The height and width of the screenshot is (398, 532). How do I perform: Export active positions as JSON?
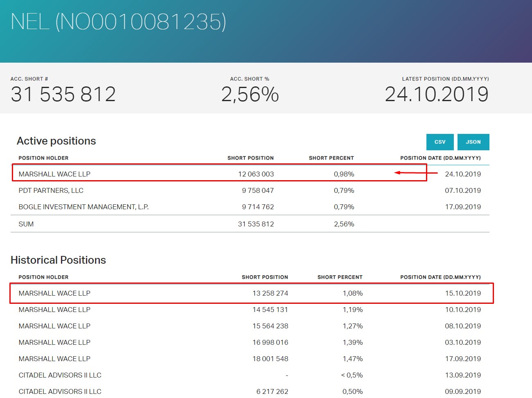[473, 142]
